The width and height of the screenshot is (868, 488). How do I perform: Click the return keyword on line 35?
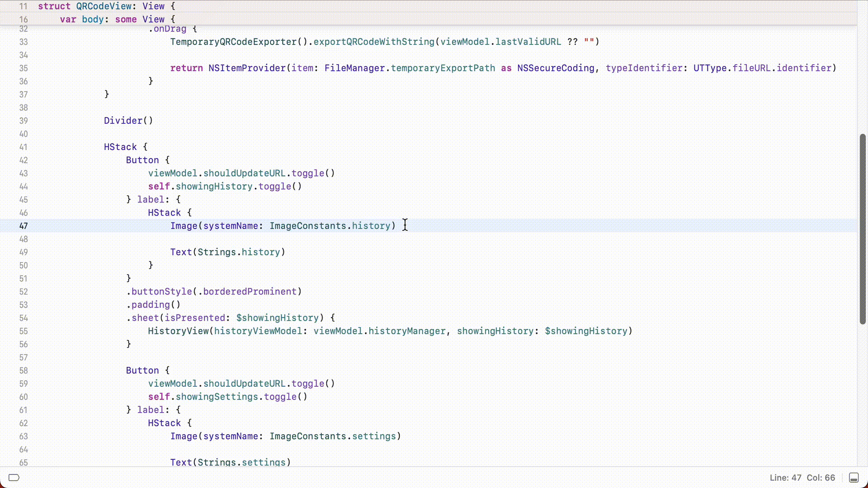tap(186, 68)
